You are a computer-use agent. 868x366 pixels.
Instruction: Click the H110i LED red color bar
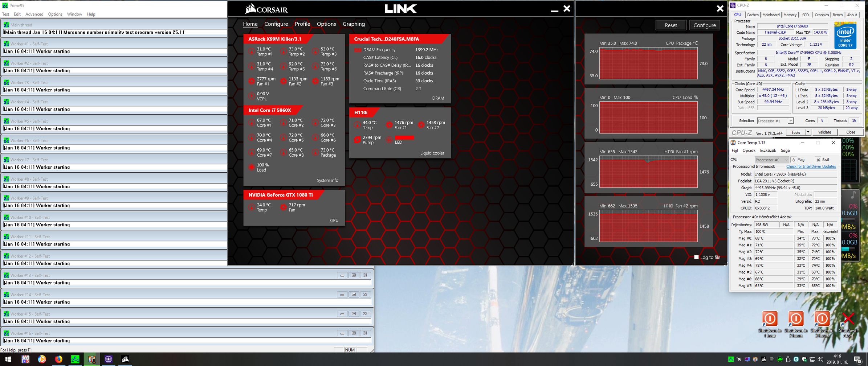(x=404, y=137)
